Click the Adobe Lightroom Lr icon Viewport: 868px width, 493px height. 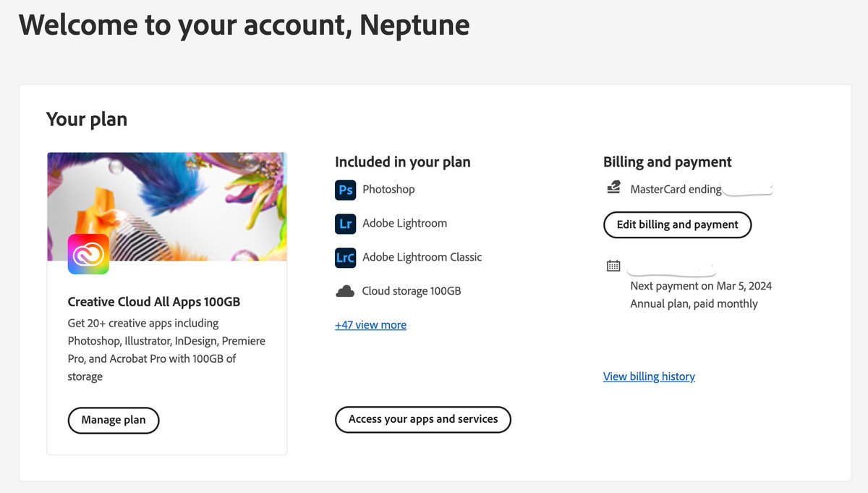tap(346, 224)
